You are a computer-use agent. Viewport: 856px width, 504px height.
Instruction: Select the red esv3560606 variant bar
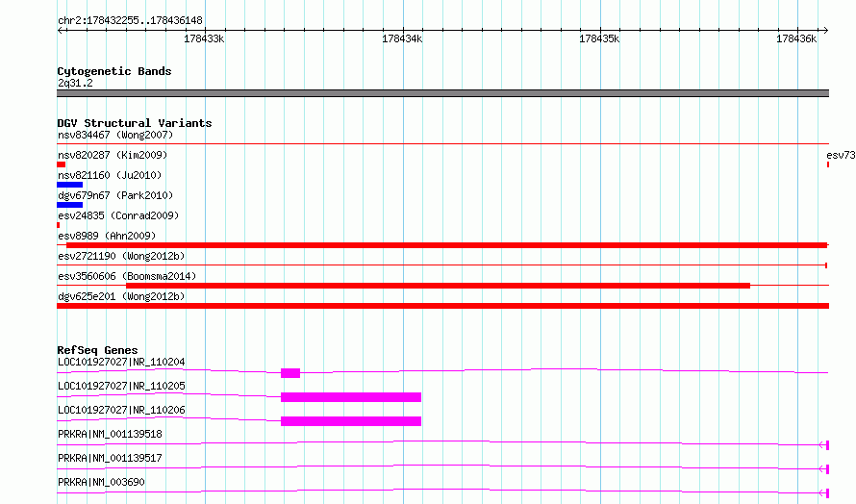[x=438, y=286]
